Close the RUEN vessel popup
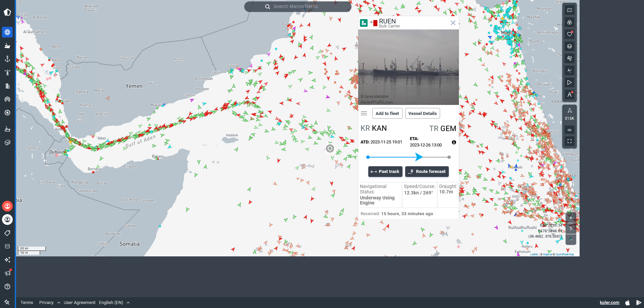 click(453, 23)
